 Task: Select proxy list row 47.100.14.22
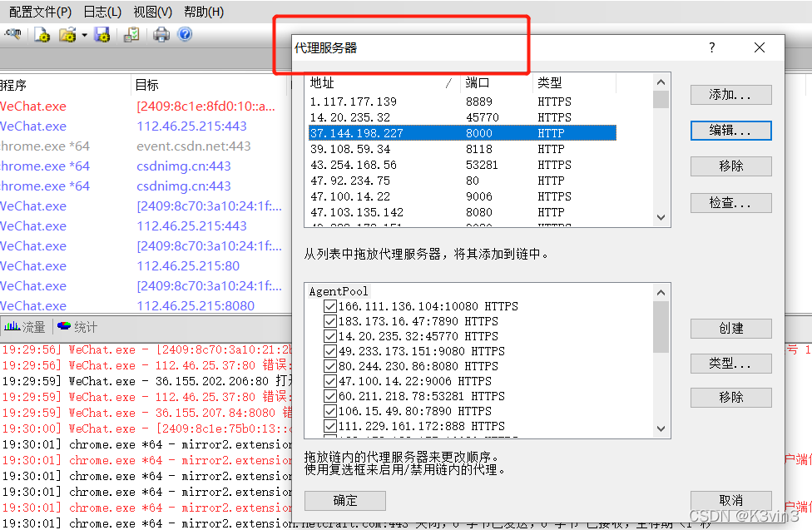tap(462, 196)
